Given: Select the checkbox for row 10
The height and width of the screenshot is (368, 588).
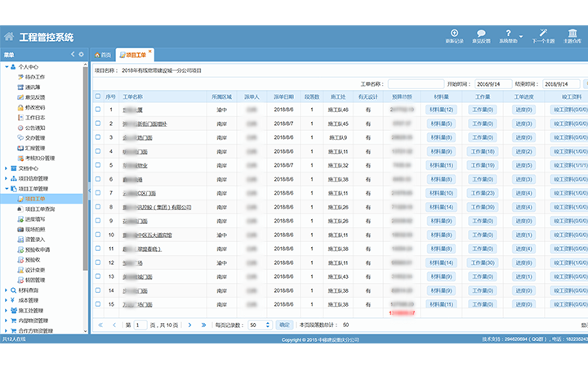Looking at the screenshot, I should (98, 235).
